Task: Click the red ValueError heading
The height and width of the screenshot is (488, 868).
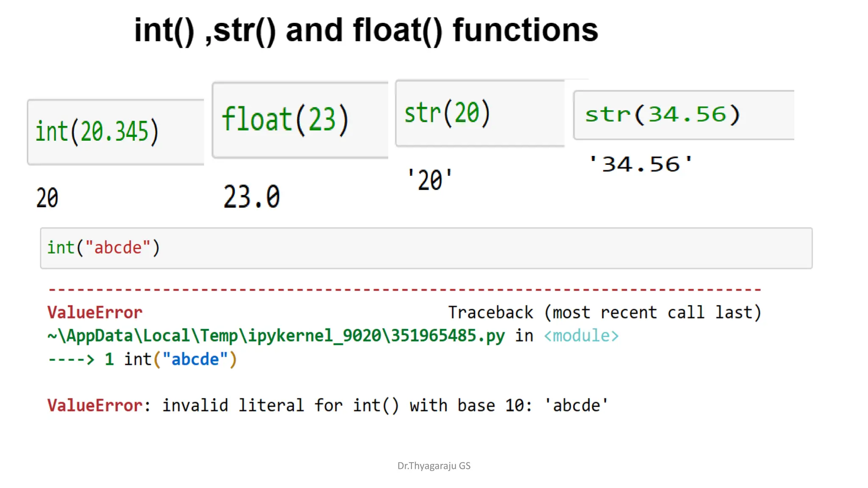Action: pyautogui.click(x=95, y=313)
